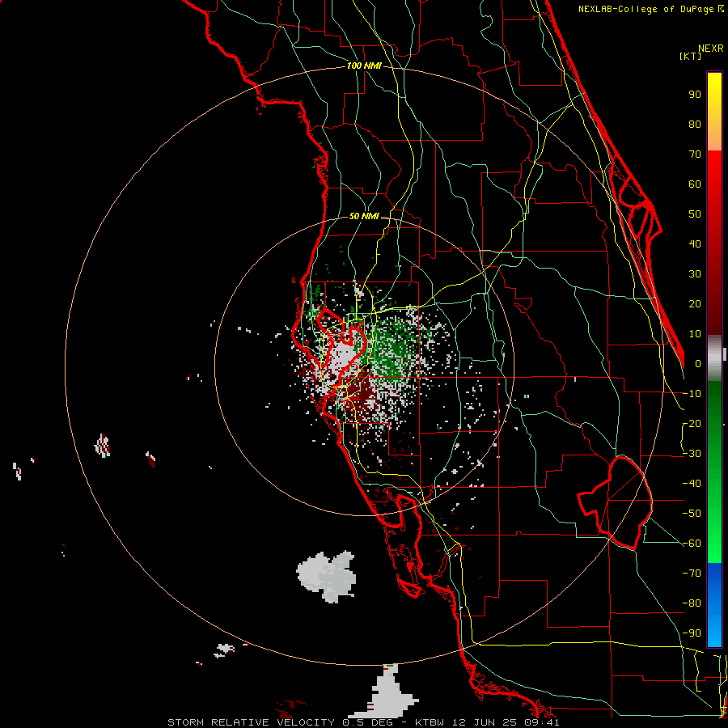Click the "50" value on velocity scale

[695, 214]
